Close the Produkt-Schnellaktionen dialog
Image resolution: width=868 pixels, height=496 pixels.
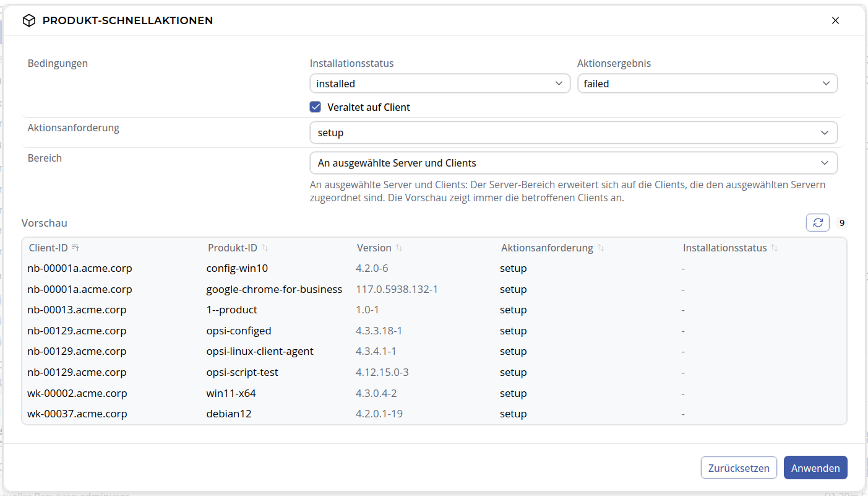click(835, 20)
